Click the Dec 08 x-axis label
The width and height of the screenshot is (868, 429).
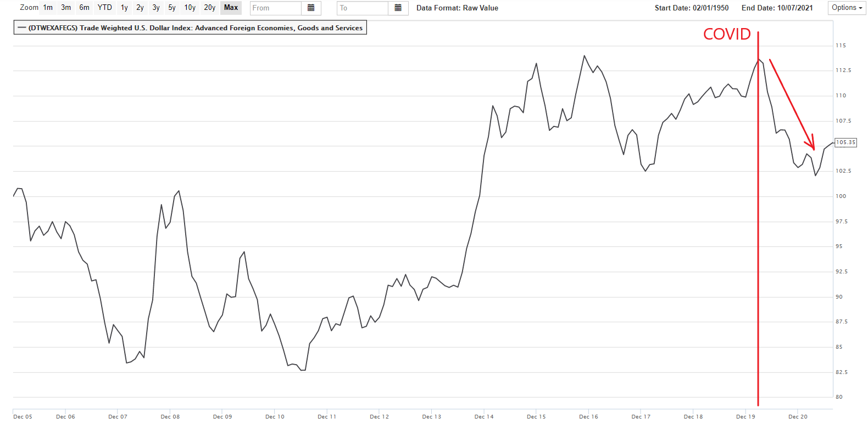[170, 417]
